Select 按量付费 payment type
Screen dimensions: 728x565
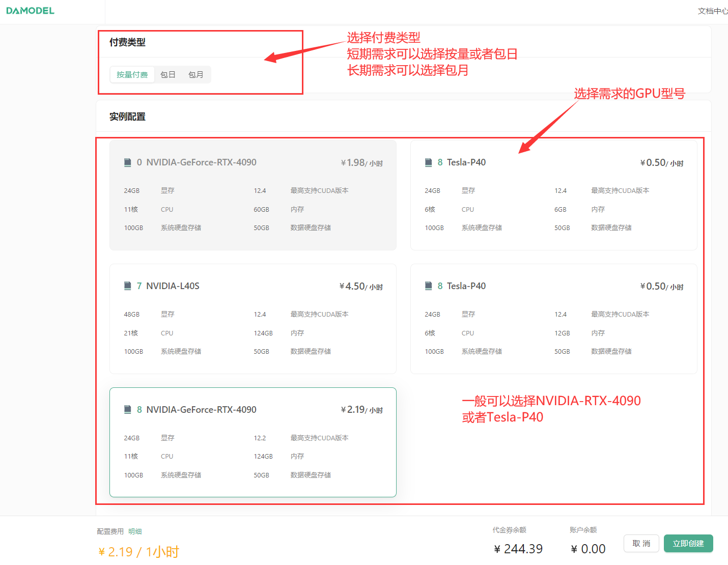(132, 74)
